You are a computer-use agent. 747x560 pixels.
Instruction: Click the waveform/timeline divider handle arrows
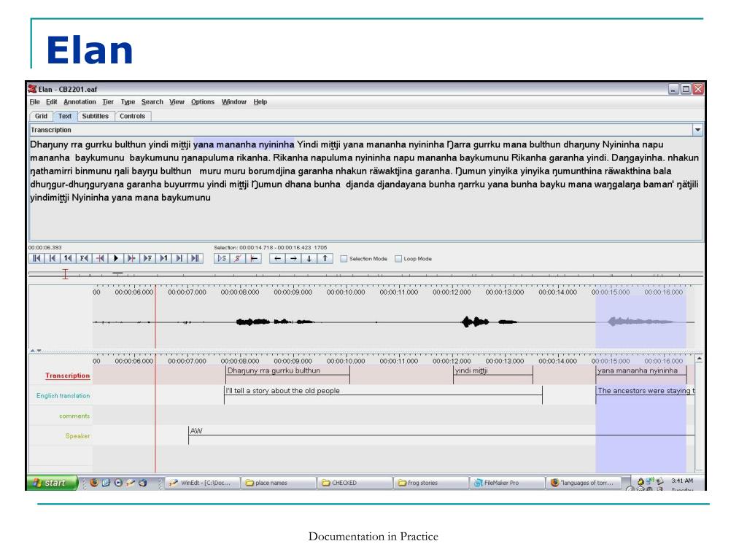click(36, 351)
